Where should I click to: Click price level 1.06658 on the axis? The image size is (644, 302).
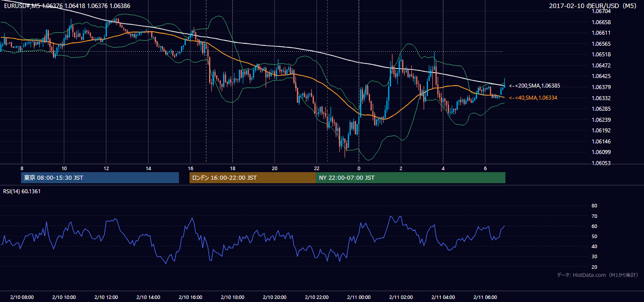pos(602,22)
